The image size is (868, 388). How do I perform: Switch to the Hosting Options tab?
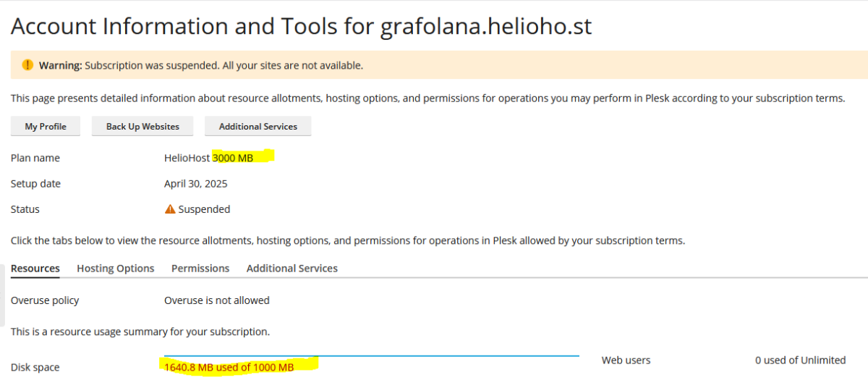(x=116, y=268)
